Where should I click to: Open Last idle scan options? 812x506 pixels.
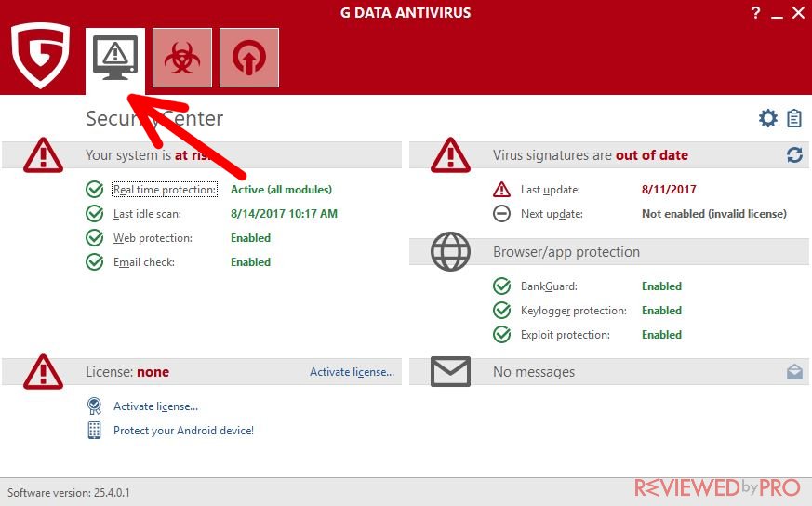click(147, 214)
